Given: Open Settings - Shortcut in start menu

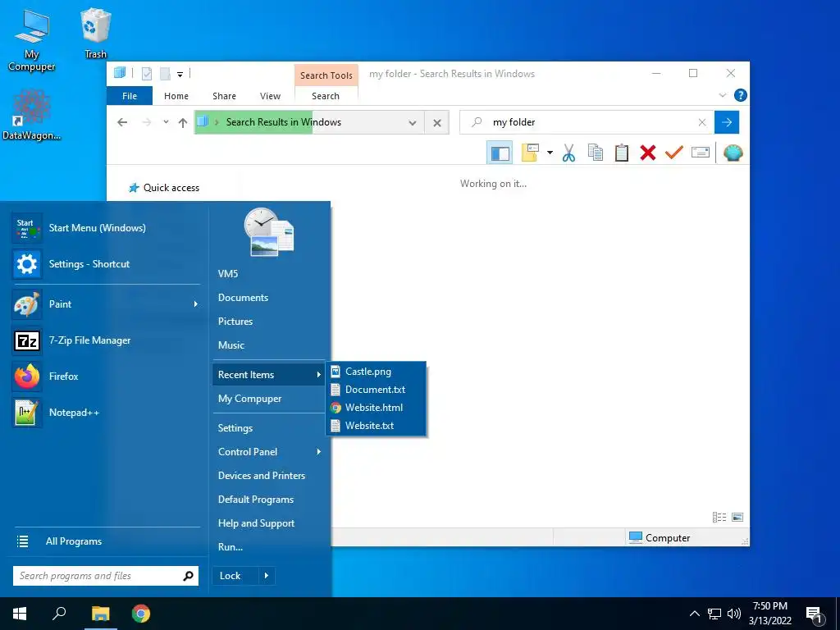Looking at the screenshot, I should 106,263.
